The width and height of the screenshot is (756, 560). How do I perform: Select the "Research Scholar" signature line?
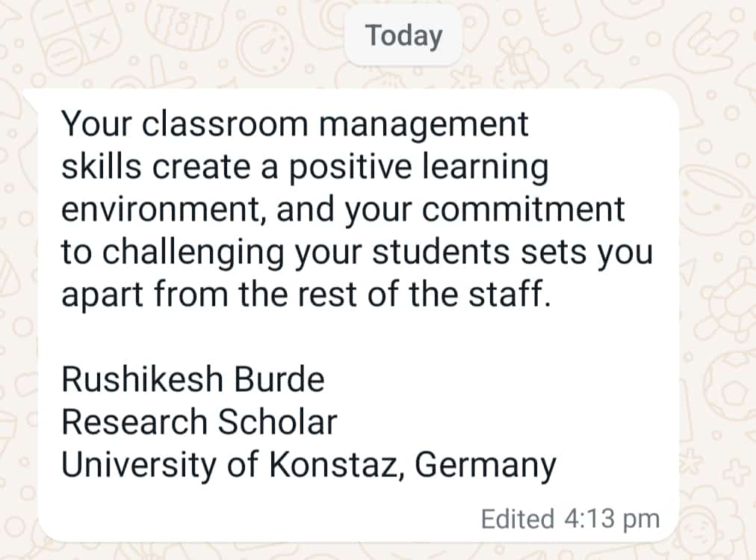[x=199, y=422]
